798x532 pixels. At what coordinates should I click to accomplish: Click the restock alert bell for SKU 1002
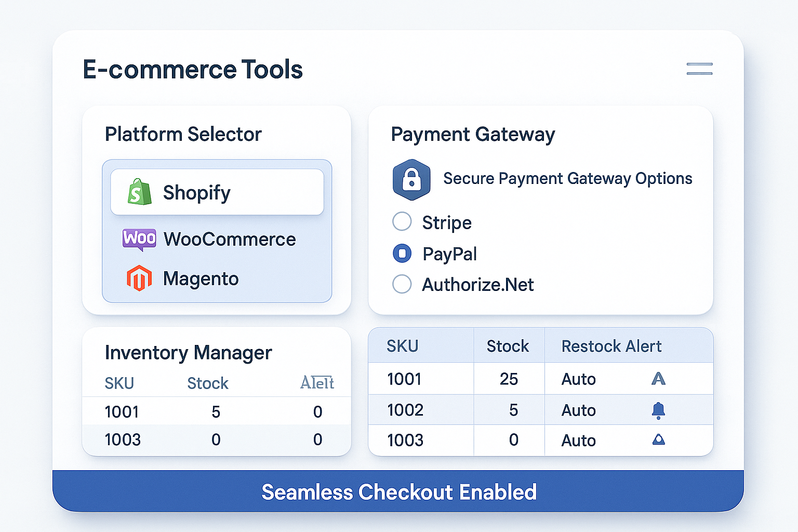[658, 410]
